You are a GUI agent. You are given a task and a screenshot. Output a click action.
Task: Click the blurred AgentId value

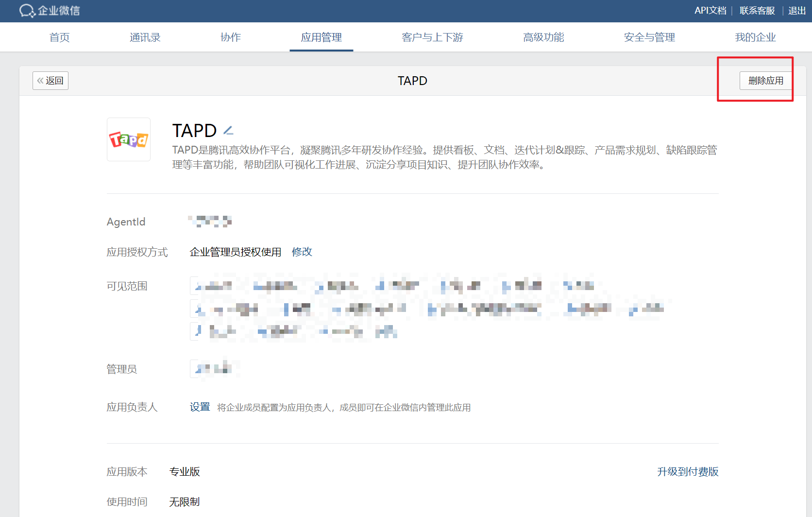(x=210, y=222)
